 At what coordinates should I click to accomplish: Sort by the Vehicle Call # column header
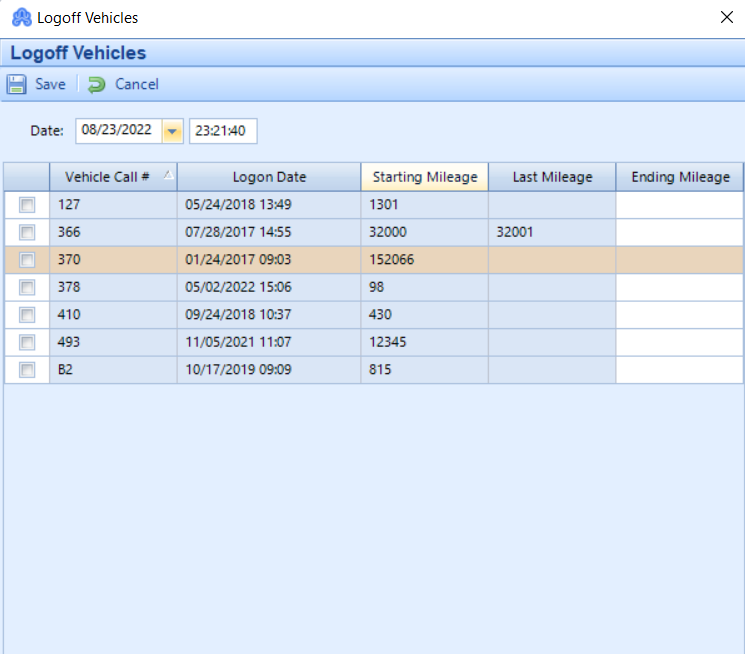pyautogui.click(x=113, y=177)
